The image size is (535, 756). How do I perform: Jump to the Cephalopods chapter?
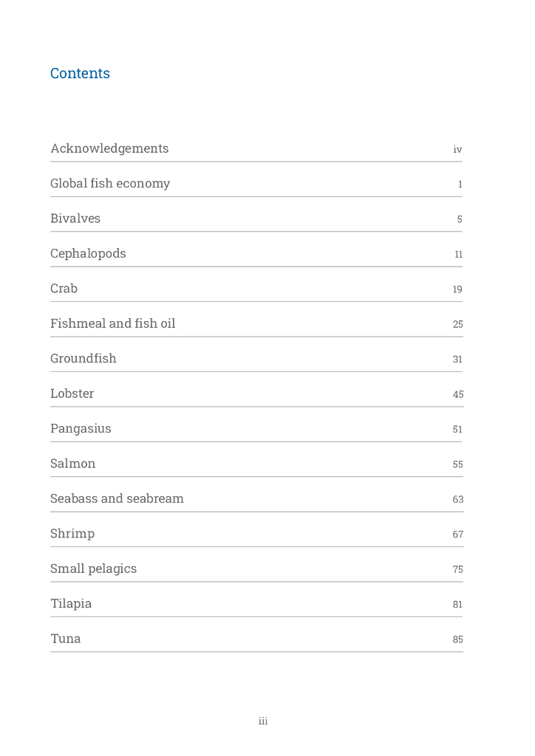88,254
